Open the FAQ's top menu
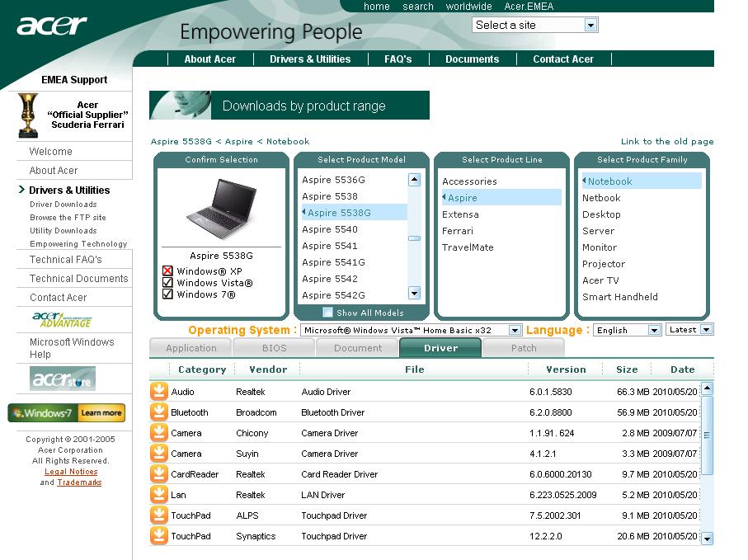 [398, 59]
